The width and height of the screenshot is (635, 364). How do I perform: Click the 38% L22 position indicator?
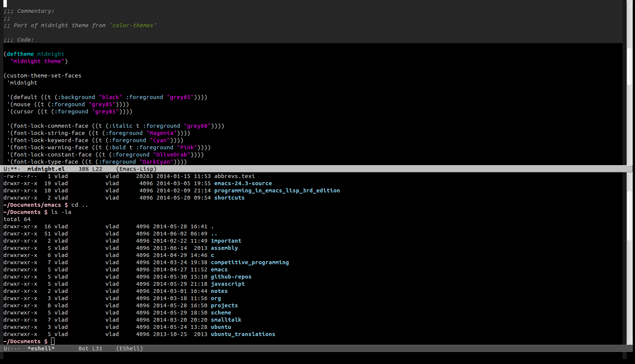point(90,169)
